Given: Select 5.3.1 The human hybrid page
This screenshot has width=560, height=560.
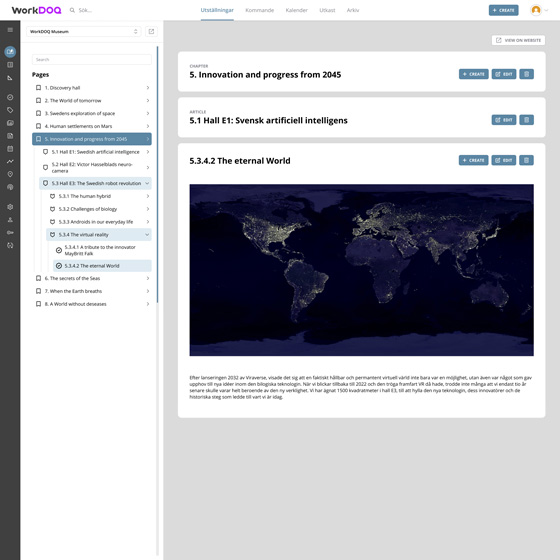Looking at the screenshot, I should pyautogui.click(x=99, y=196).
